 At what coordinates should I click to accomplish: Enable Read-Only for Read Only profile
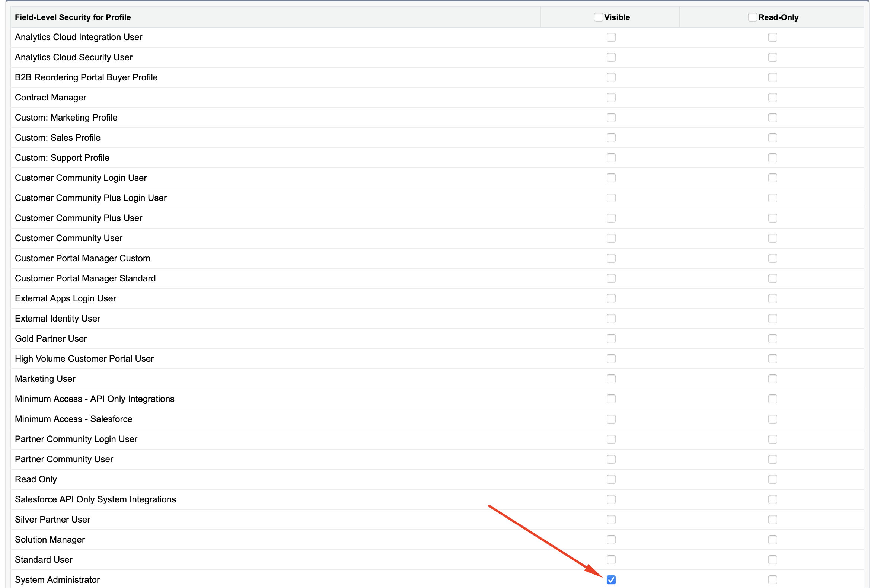tap(773, 479)
